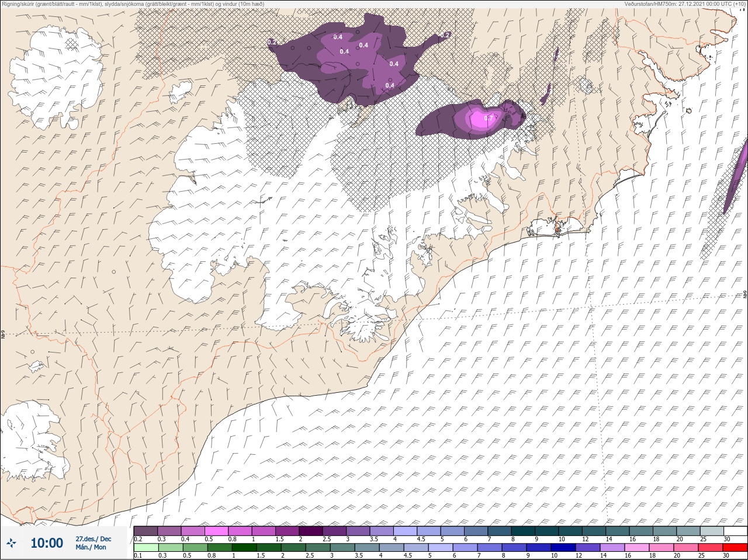The width and height of the screenshot is (748, 560).
Task: Click upper legend pink swatch between 0.5 and 0.8
Action: tap(216, 531)
